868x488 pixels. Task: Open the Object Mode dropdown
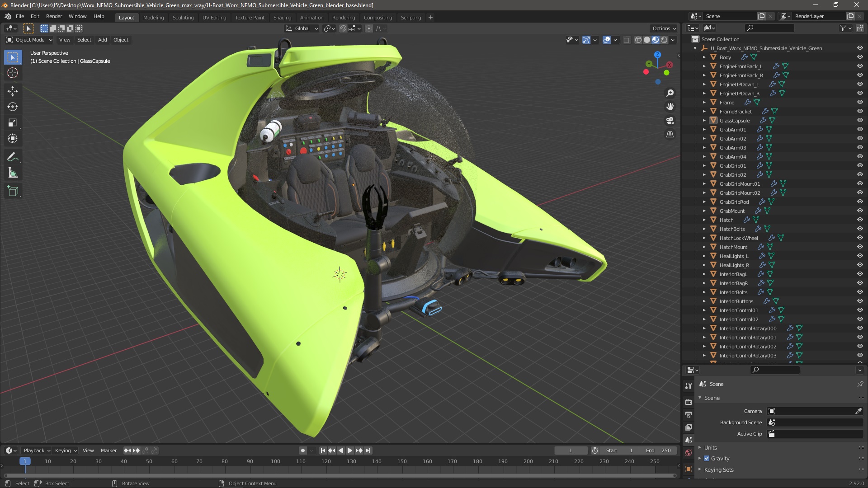coord(29,40)
